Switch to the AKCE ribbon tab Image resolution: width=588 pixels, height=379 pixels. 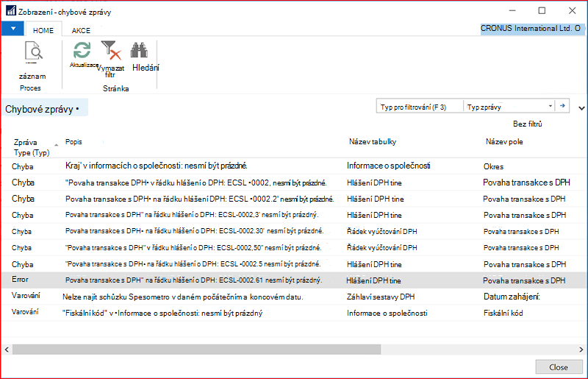point(81,30)
